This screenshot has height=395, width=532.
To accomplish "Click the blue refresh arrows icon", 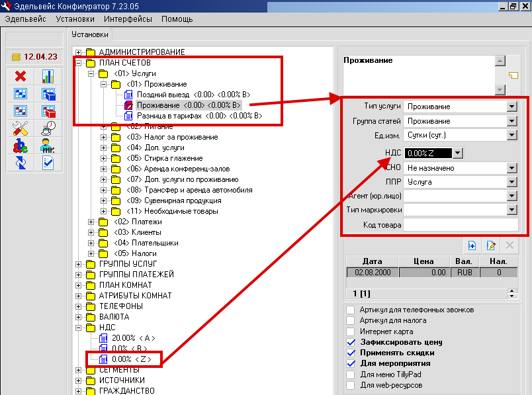I will coord(20,162).
